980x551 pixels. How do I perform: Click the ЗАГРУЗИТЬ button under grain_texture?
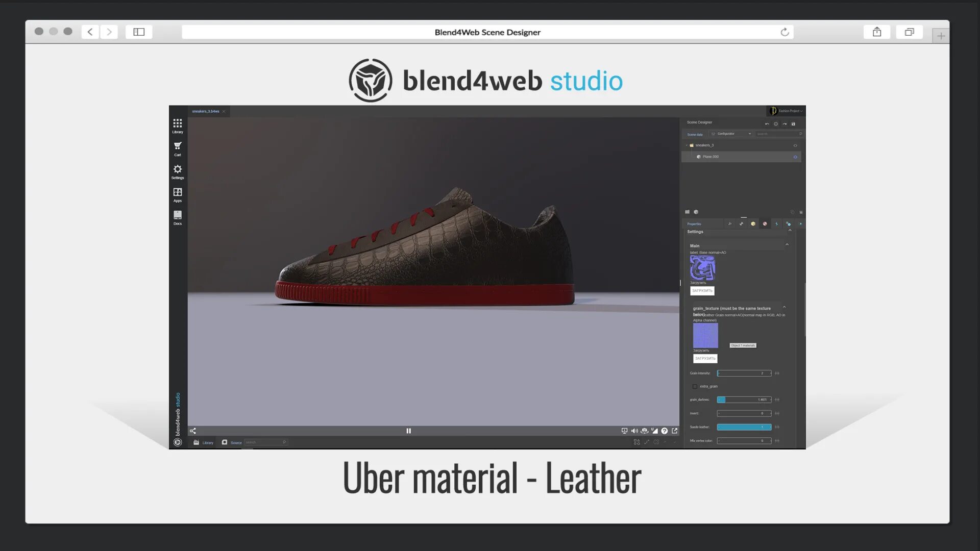click(x=705, y=359)
